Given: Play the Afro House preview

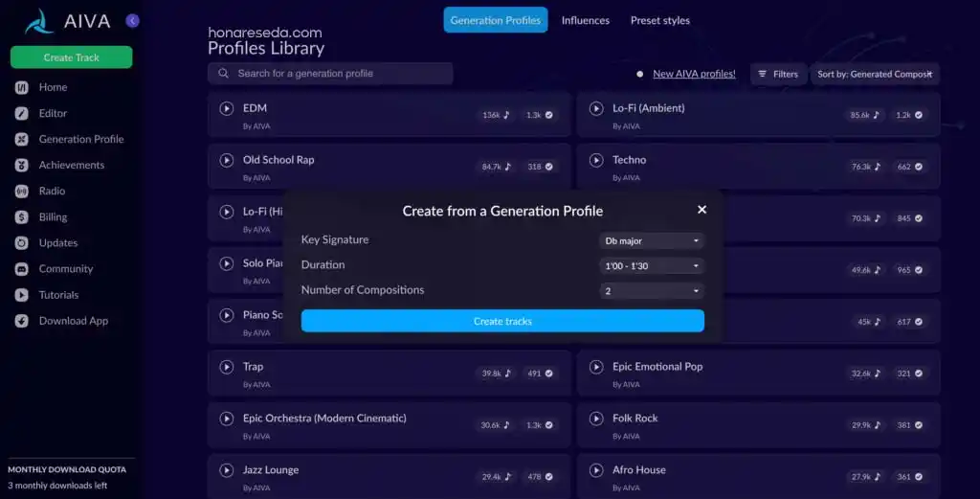Looking at the screenshot, I should click(x=596, y=470).
